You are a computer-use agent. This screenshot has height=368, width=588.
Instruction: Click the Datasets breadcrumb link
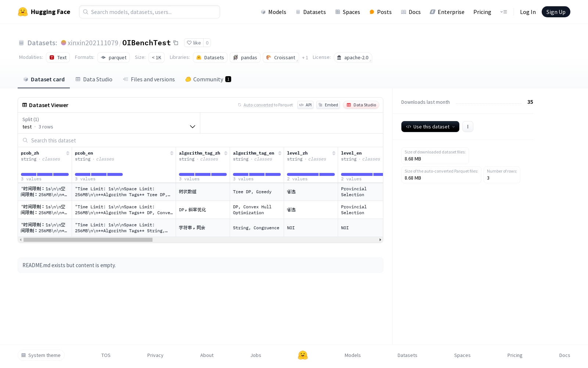(42, 43)
